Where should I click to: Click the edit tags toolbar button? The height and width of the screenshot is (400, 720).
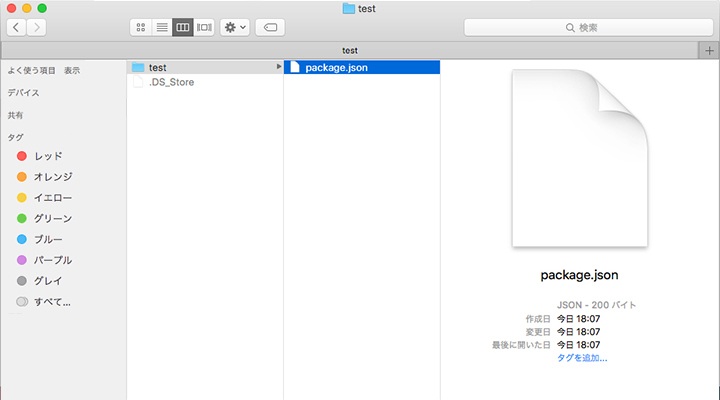tap(270, 27)
